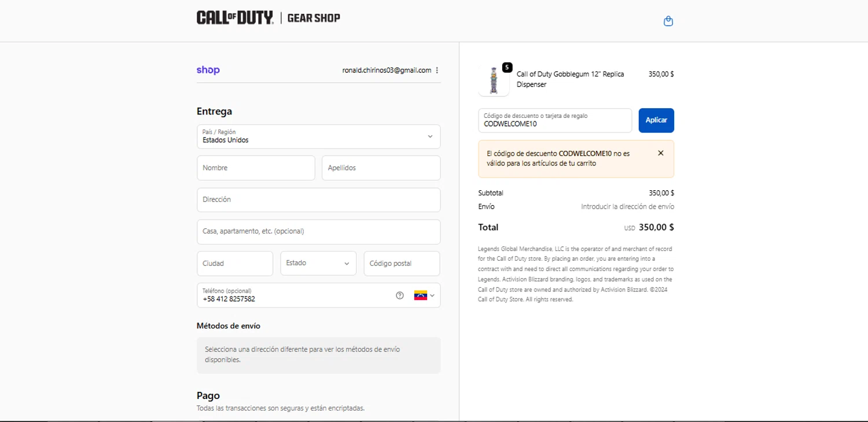Screen dimensions: 868x422
Task: Click the Métodos de envío heading
Action: 229,326
